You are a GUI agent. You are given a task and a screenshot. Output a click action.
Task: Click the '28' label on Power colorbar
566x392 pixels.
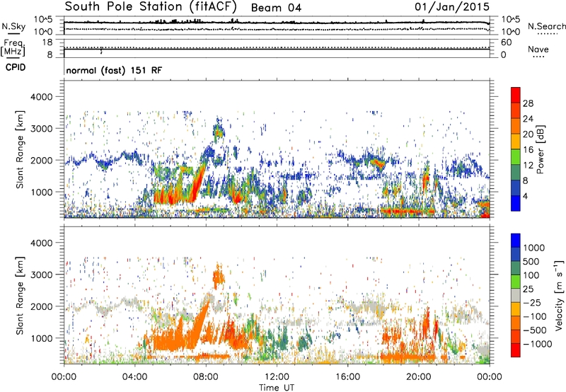(x=528, y=103)
